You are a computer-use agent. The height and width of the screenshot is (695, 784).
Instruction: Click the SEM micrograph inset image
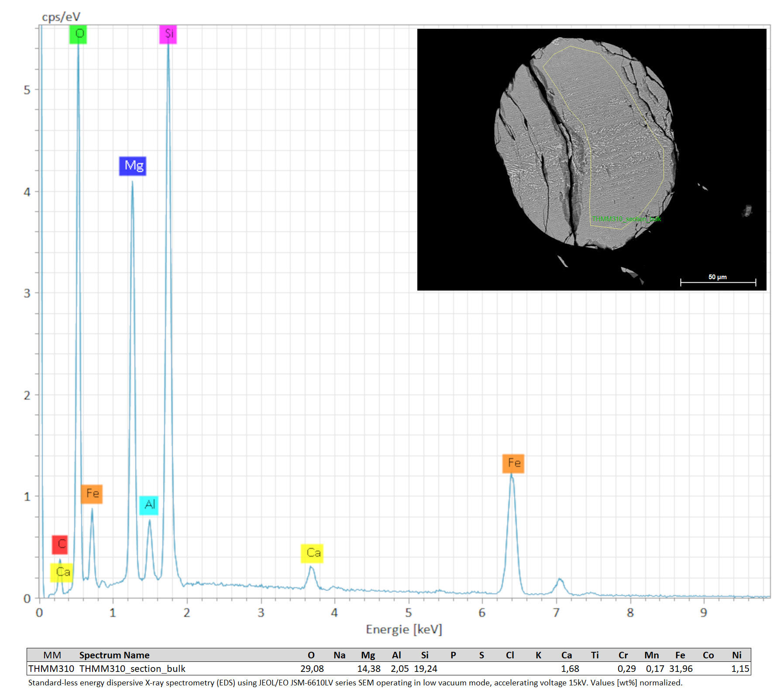click(x=591, y=159)
